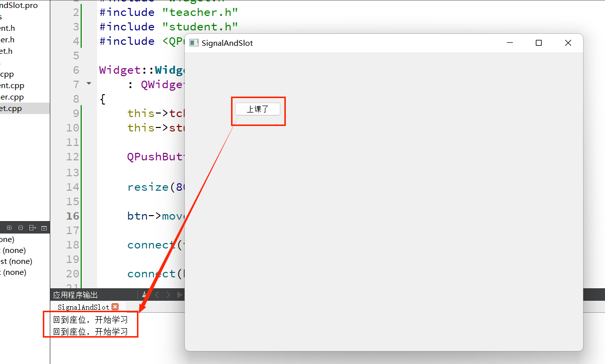Open the header file ending in et.h
The image size is (605, 364).
pos(6,51)
